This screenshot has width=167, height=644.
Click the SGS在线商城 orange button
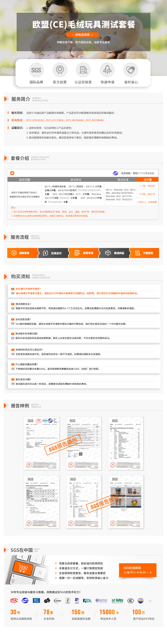coord(138,570)
